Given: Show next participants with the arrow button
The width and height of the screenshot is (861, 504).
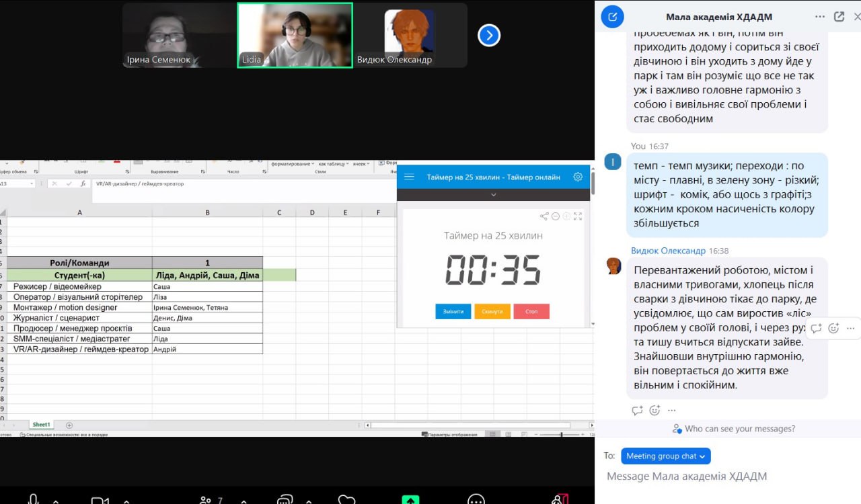Looking at the screenshot, I should click(489, 35).
